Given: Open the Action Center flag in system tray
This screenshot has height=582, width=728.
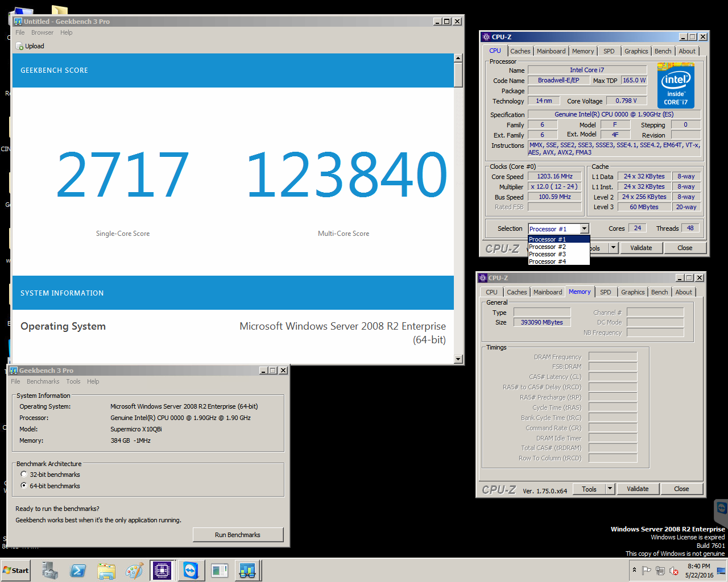Looking at the screenshot, I should (x=646, y=571).
